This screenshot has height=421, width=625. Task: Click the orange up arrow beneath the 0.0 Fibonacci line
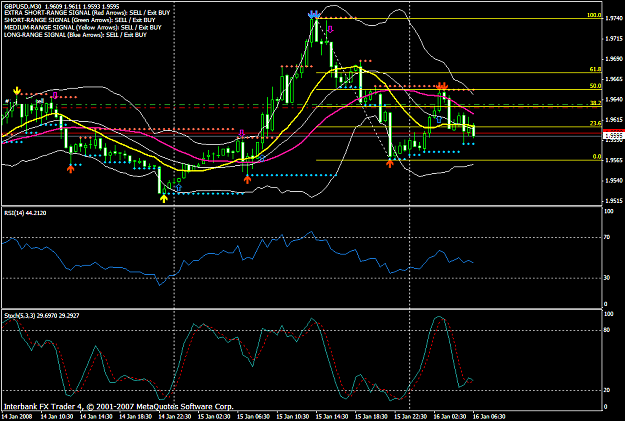[x=390, y=163]
